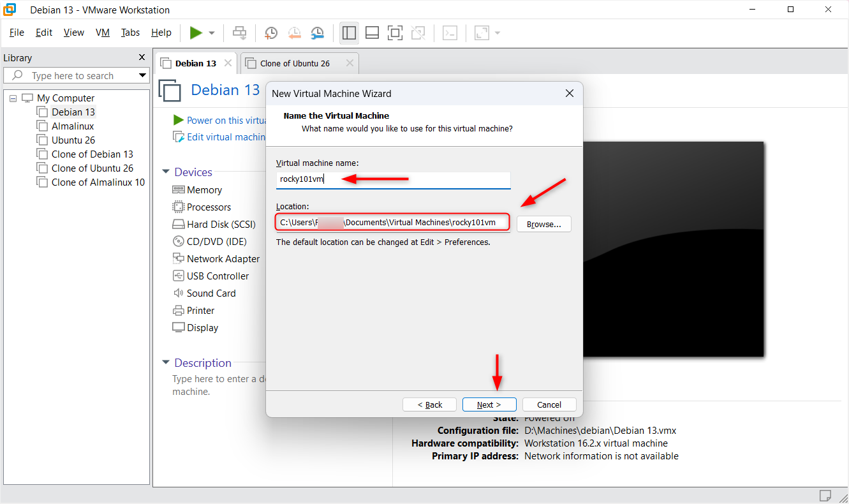Click the Display device entry

click(195, 328)
